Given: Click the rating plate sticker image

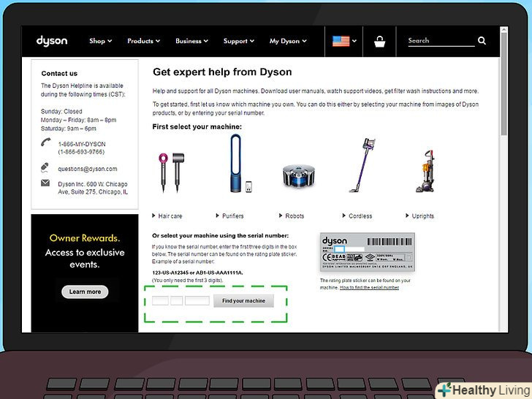Looking at the screenshot, I should 367,252.
